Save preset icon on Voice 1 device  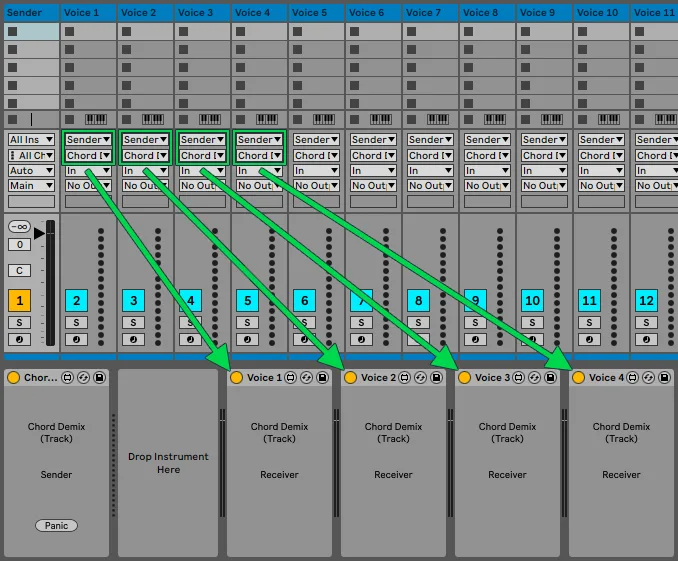322,378
